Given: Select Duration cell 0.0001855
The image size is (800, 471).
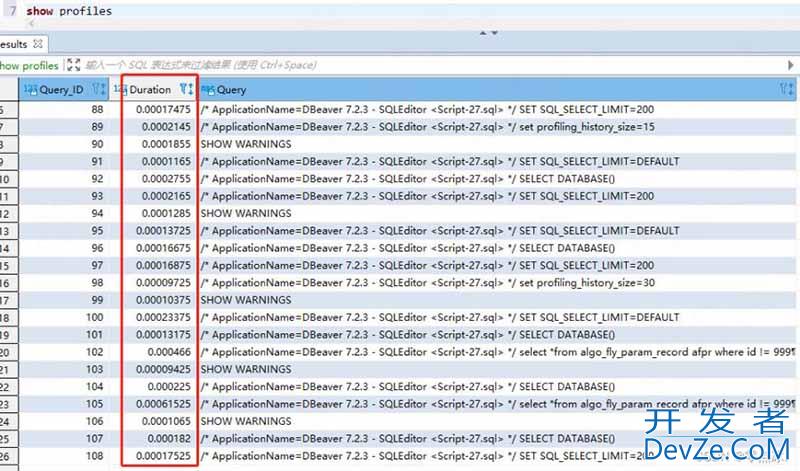Looking at the screenshot, I should tap(154, 144).
